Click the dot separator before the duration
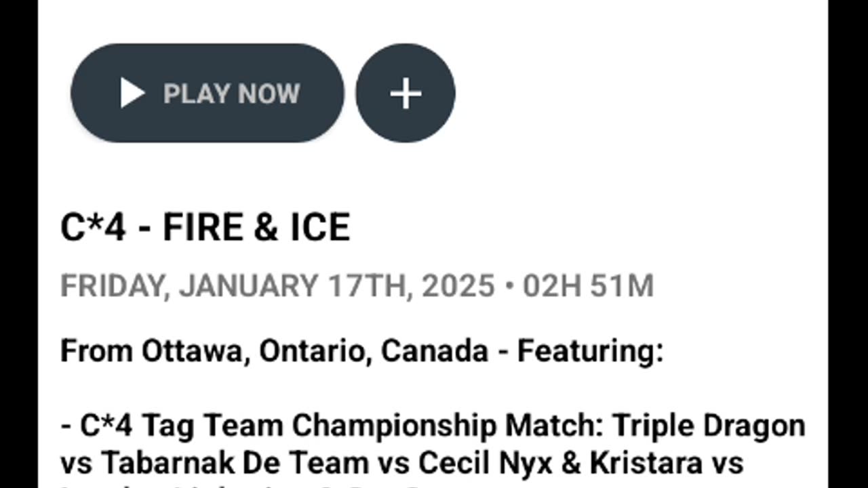 (509, 286)
